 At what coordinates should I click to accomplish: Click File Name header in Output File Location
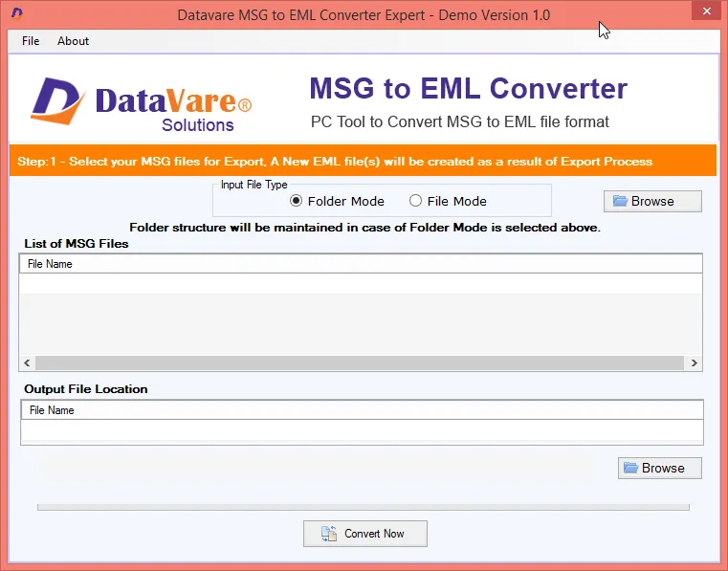[52, 410]
